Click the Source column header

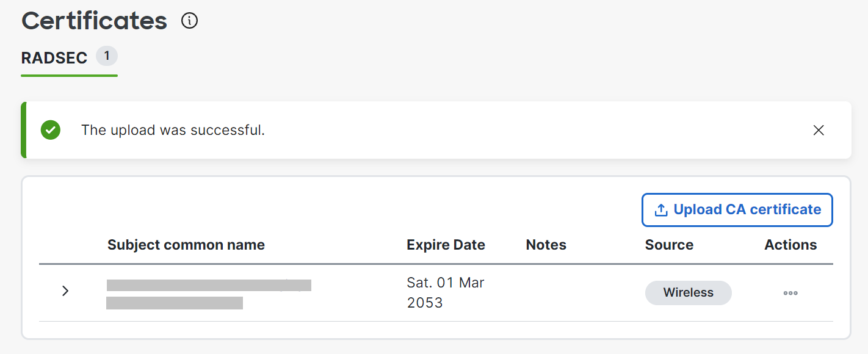pos(669,245)
